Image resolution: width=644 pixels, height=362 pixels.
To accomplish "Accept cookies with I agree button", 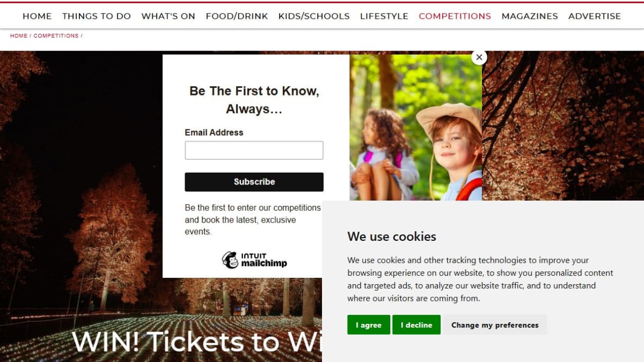I will tap(369, 325).
